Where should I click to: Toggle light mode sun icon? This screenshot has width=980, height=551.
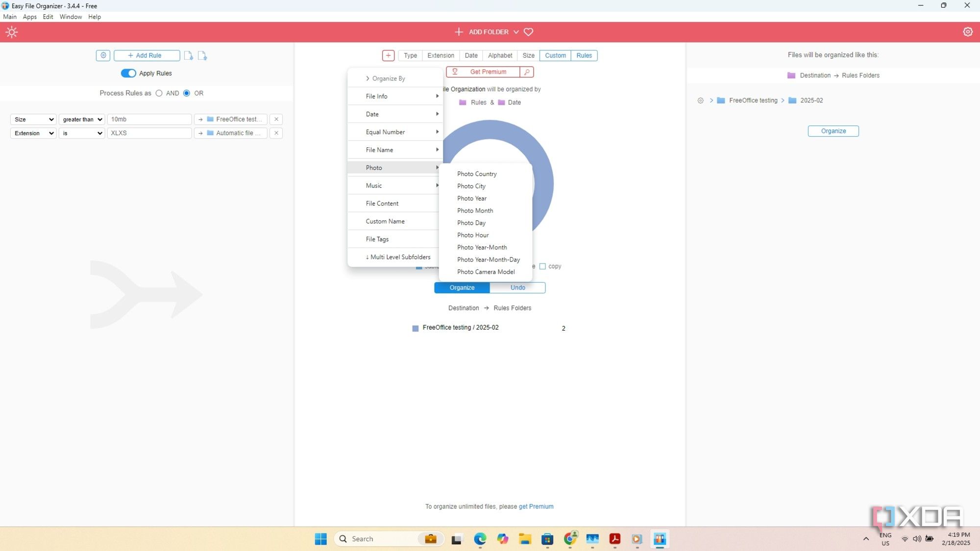click(12, 32)
